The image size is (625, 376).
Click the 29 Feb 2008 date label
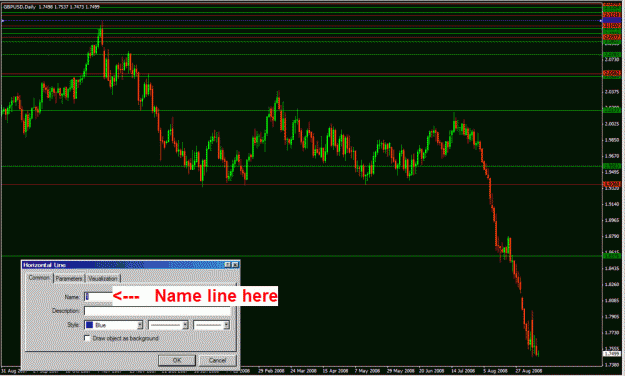coord(271,370)
